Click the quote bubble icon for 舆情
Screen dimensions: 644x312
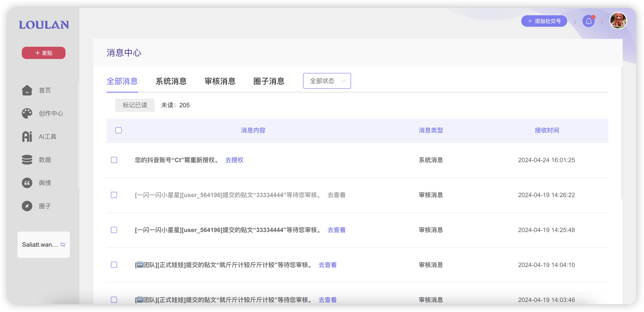tap(27, 183)
